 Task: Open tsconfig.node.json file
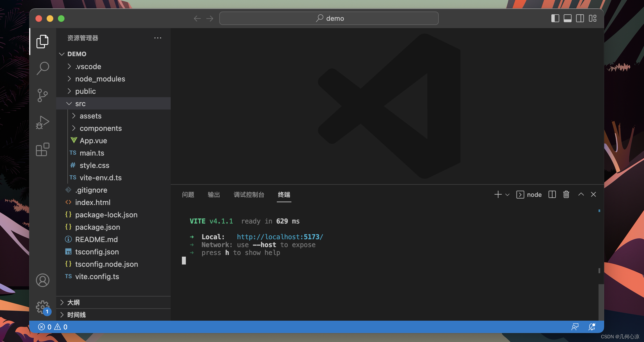pos(113,264)
